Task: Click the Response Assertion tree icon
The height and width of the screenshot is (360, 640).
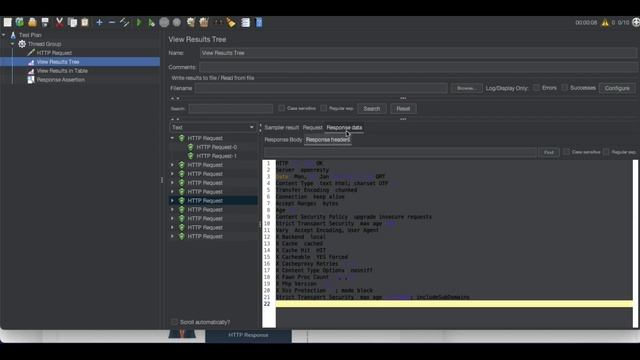Action: click(31, 80)
